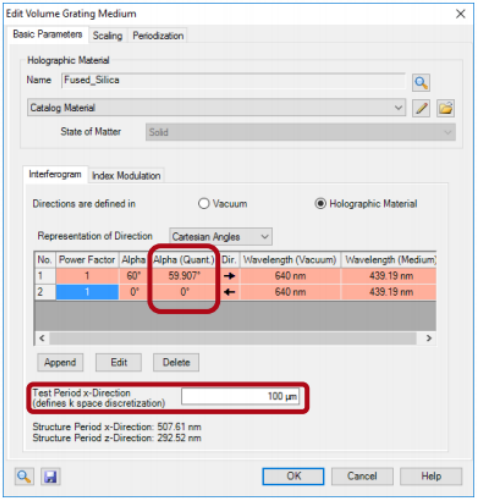Open the Index Modulation tab
This screenshot has height=499, width=477.
pos(126,176)
